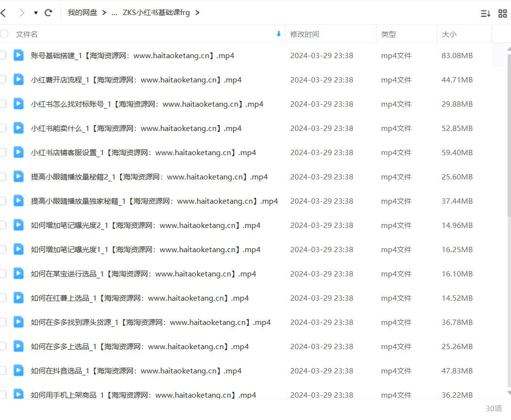Click scrollbar up arrow
The height and width of the screenshot is (420, 511).
coord(509,48)
